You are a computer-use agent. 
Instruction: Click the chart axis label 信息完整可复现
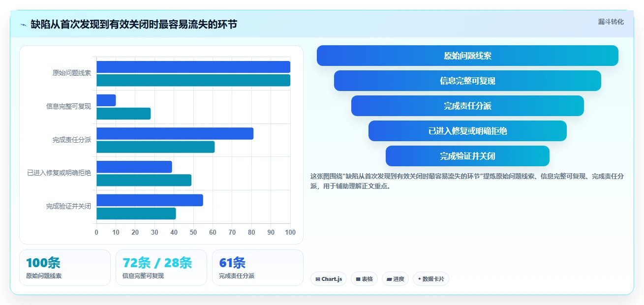[68, 106]
